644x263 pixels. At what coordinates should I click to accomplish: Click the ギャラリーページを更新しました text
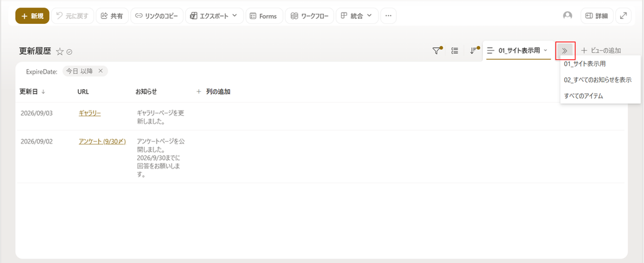160,117
